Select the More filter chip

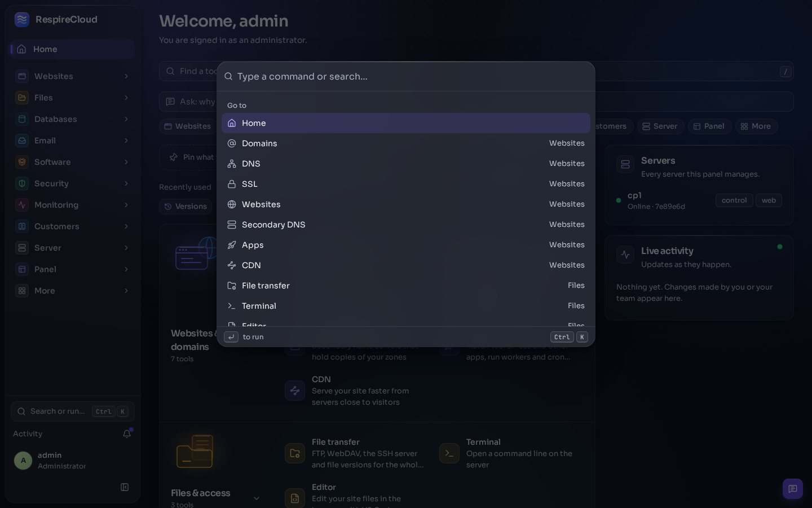756,126
